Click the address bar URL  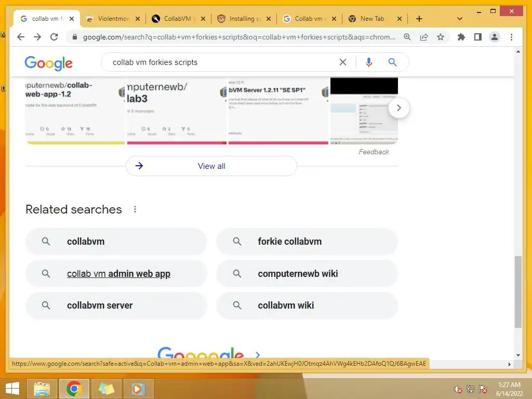point(239,37)
